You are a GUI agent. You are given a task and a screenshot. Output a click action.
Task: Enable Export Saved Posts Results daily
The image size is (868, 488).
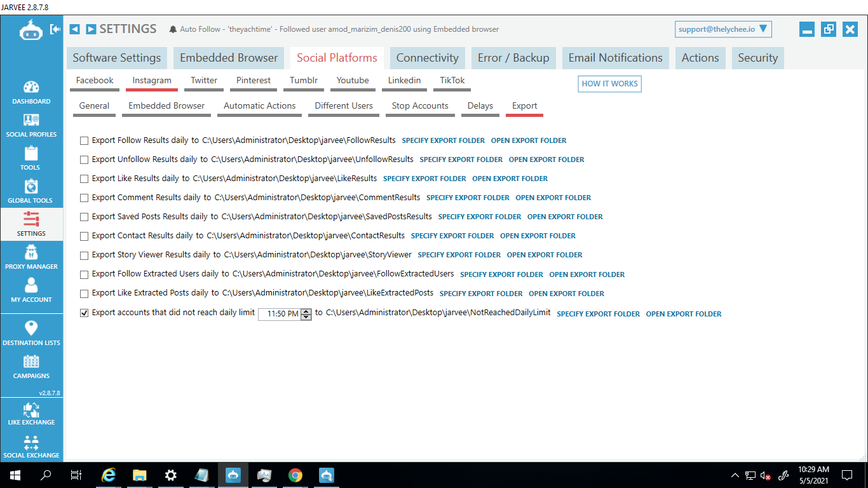(x=84, y=217)
